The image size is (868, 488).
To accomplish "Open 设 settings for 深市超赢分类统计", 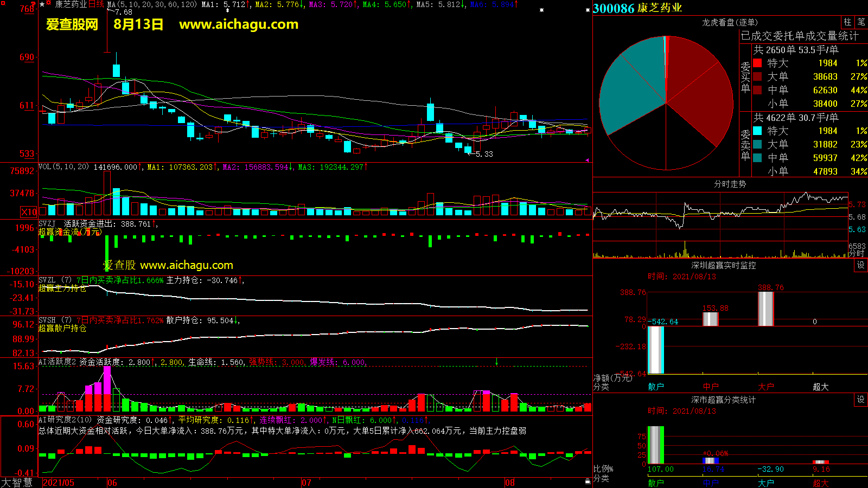I will coord(860,400).
